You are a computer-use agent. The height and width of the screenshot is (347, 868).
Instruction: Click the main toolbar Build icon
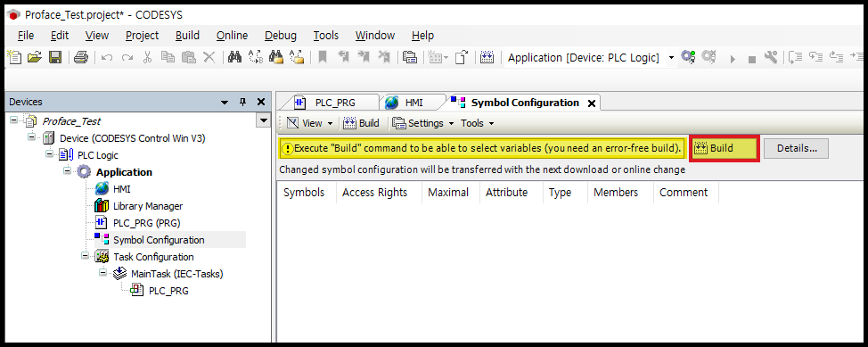coord(487,57)
